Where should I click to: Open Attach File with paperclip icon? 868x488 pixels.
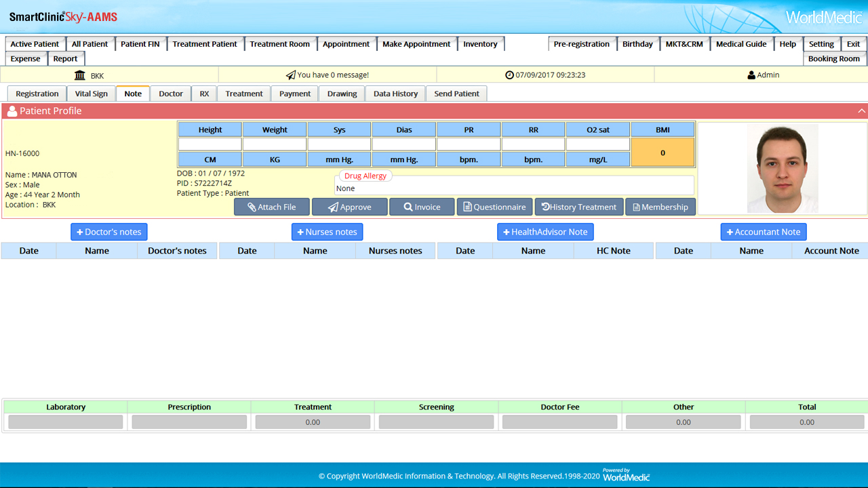click(x=271, y=207)
